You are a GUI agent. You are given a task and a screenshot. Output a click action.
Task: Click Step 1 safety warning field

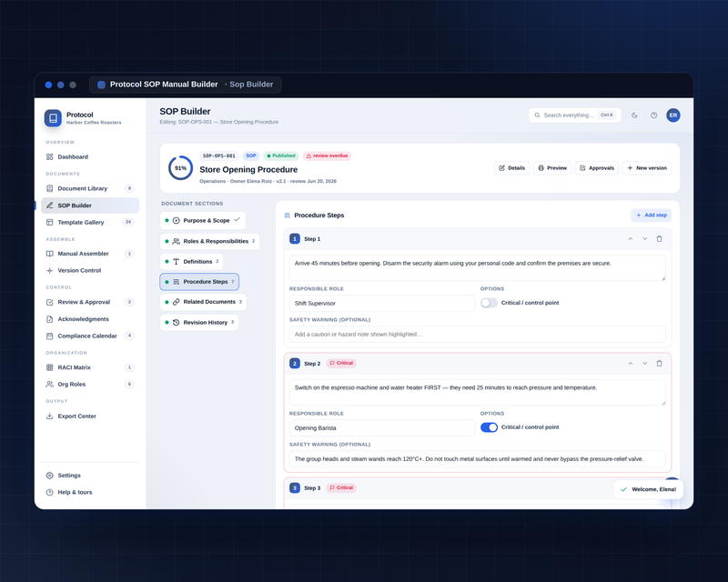point(478,334)
